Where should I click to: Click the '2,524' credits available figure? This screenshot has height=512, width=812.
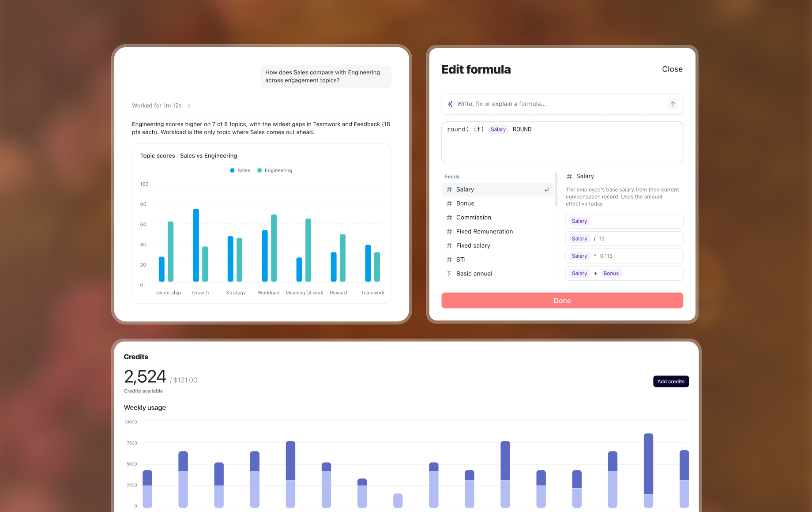[x=145, y=376]
